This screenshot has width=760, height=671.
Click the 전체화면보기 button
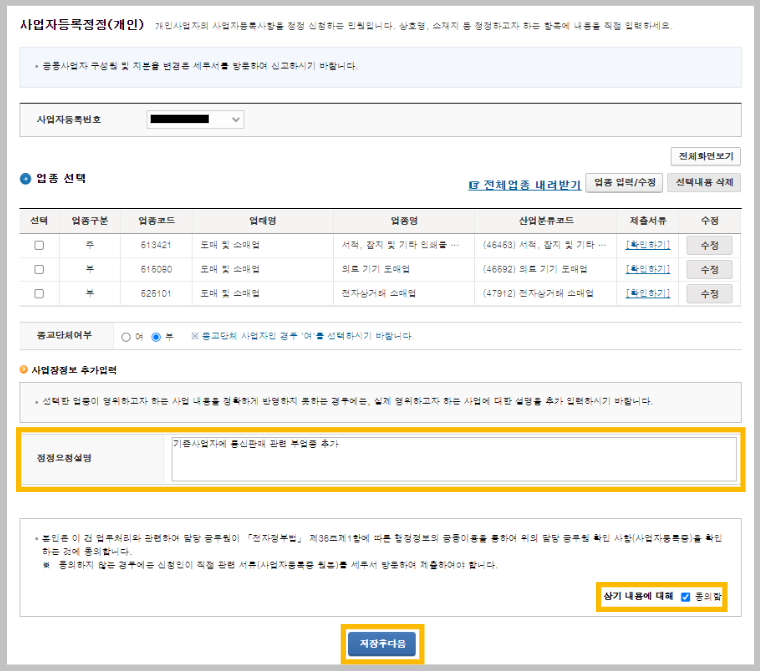(705, 156)
